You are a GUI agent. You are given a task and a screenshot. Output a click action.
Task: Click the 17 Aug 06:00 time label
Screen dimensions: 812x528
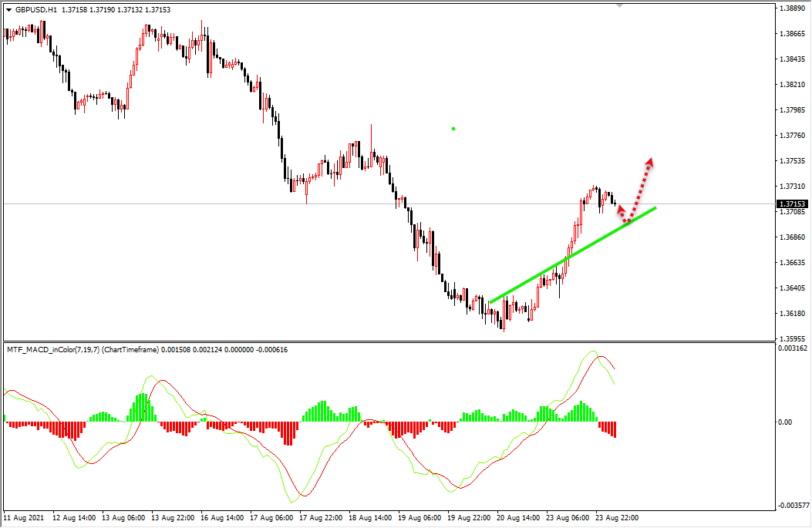[x=271, y=518]
